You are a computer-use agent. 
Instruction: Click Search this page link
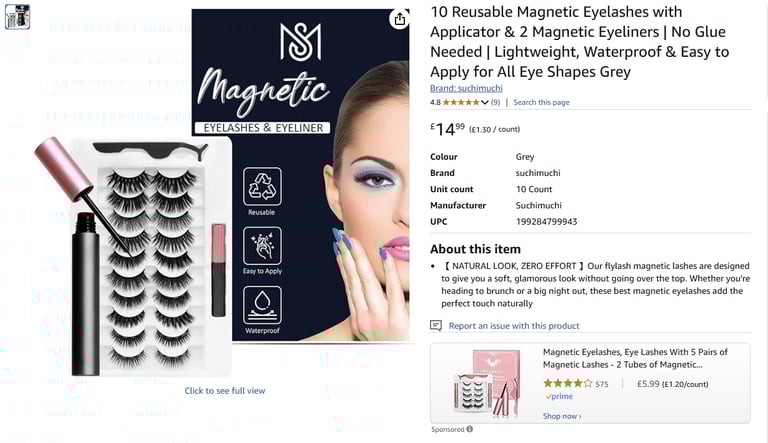tap(541, 102)
